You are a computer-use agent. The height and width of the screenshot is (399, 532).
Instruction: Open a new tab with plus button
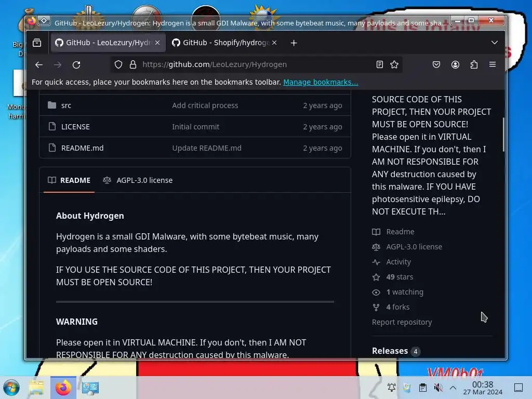294,43
